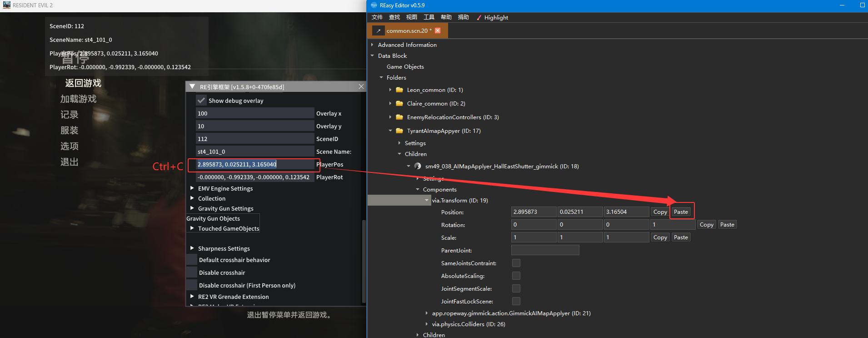Expand via.physics.Colliders component
The image size is (868, 338).
(x=426, y=324)
